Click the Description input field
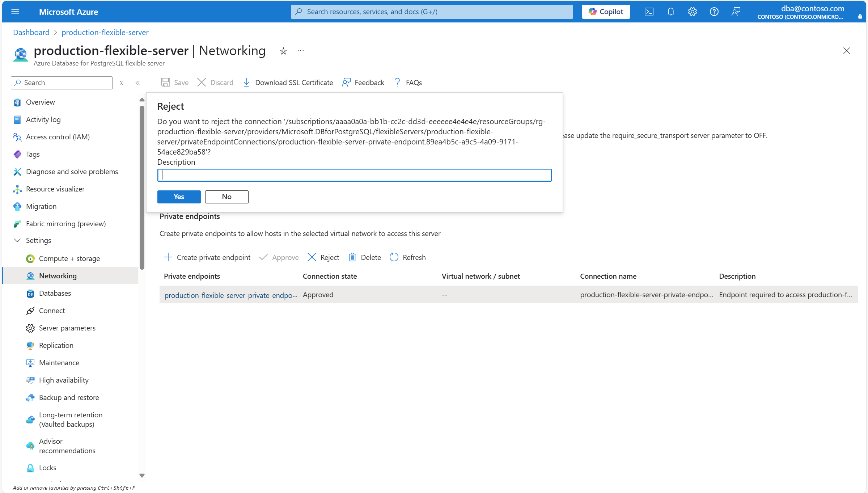 (354, 175)
